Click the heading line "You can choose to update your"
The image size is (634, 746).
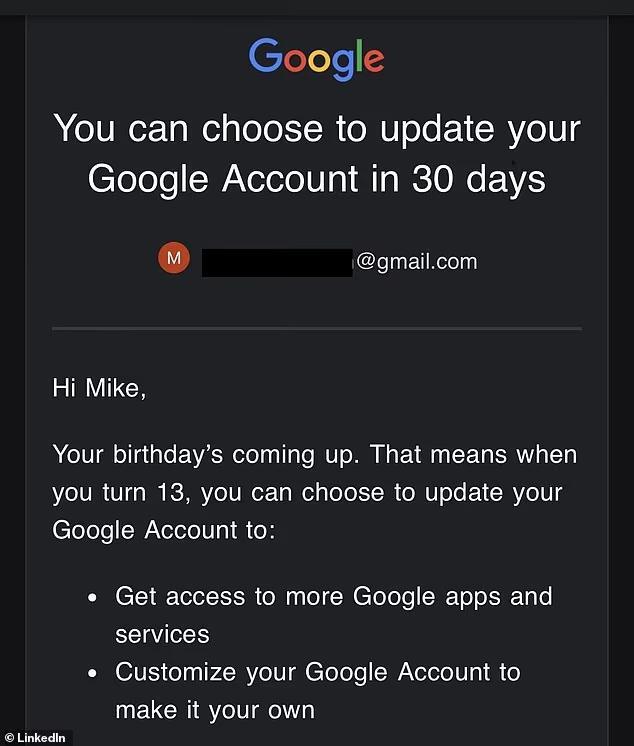point(316,129)
